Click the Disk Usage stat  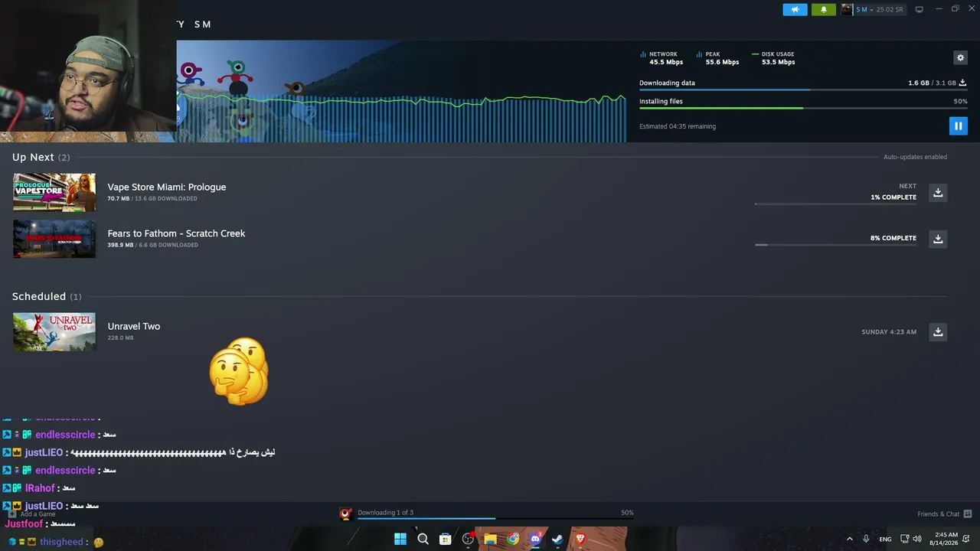[774, 58]
